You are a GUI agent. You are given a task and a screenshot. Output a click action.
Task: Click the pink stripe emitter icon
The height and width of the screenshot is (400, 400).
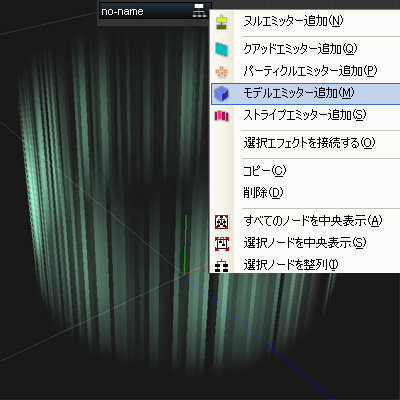tap(222, 116)
